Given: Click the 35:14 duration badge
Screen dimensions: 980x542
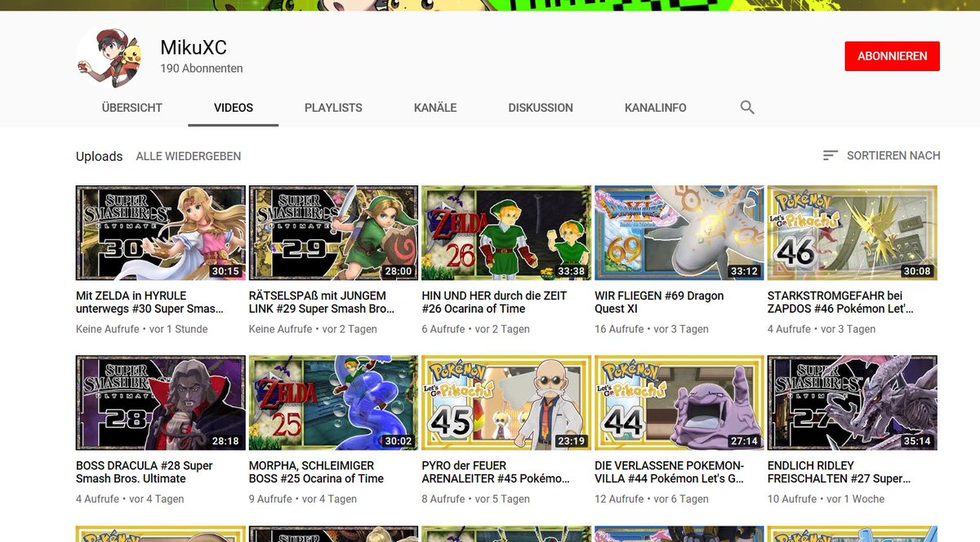Looking at the screenshot, I should 917,441.
